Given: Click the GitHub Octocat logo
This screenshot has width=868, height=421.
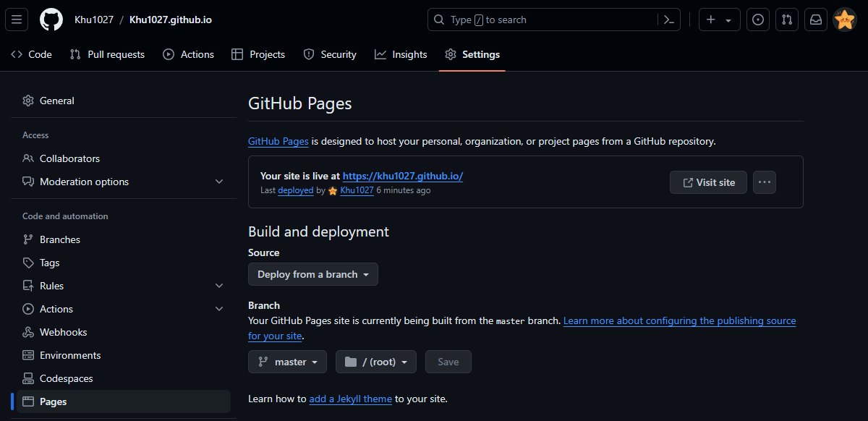Looking at the screenshot, I should pyautogui.click(x=51, y=20).
